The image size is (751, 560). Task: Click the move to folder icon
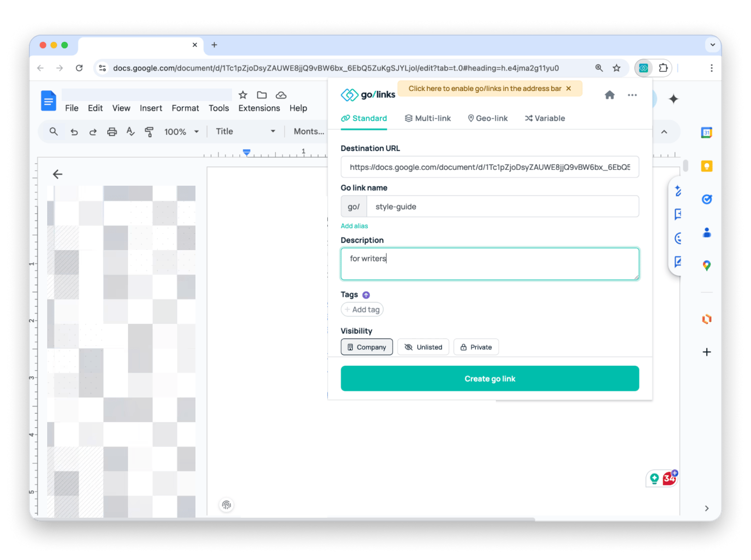(262, 95)
